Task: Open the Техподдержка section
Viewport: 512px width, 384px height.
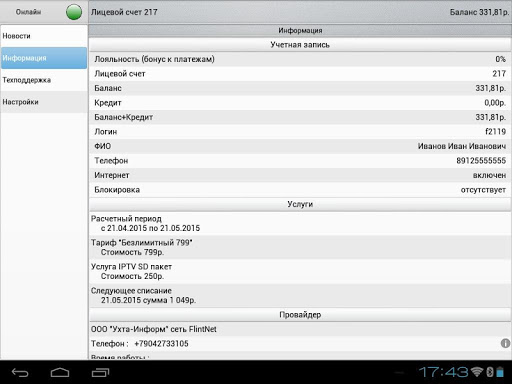Action: 44,80
